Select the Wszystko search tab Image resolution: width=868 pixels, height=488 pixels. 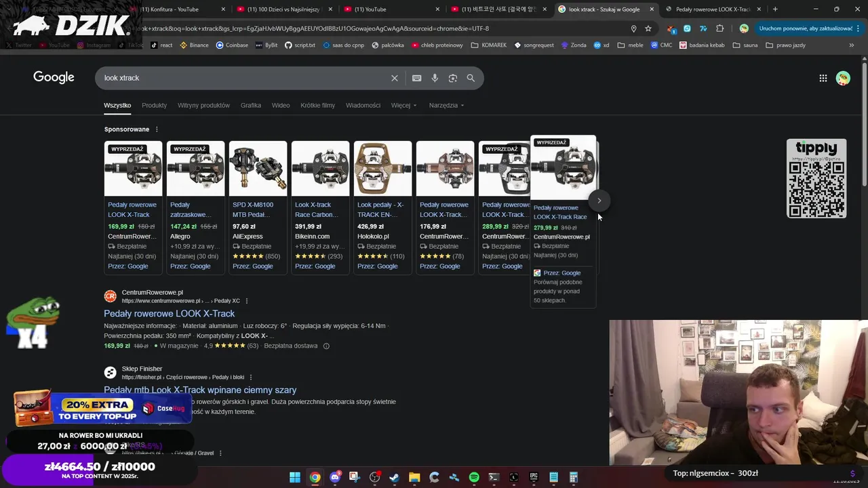coord(117,106)
